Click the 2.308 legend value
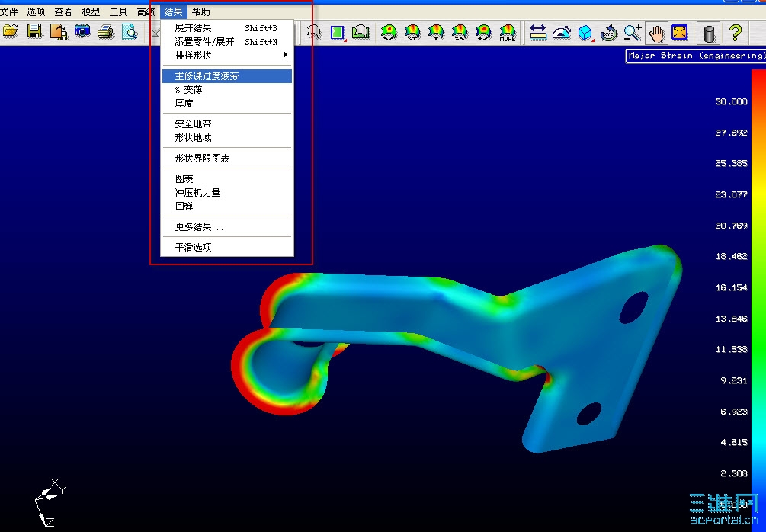The height and width of the screenshot is (532, 766). coord(734,473)
